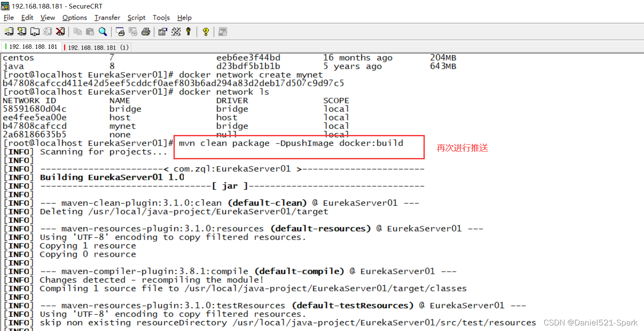
Task: Open Session Options toolbar icon
Action: [x=162, y=31]
